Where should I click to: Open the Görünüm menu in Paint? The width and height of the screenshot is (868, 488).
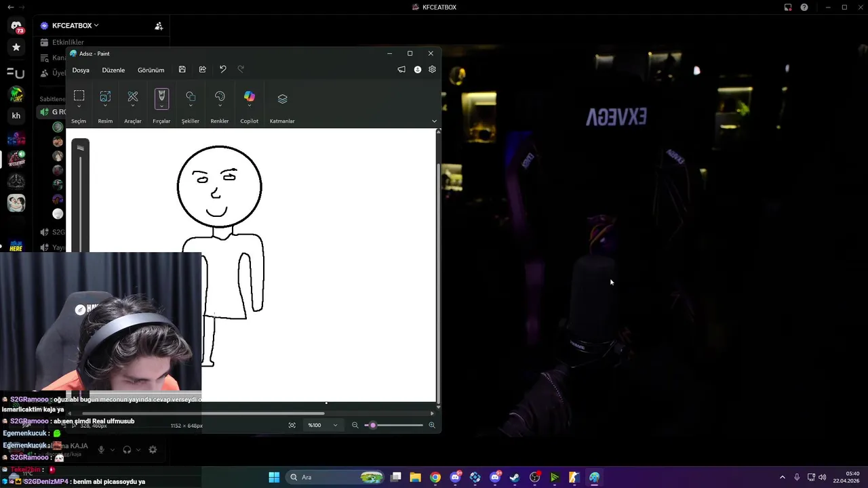(151, 70)
